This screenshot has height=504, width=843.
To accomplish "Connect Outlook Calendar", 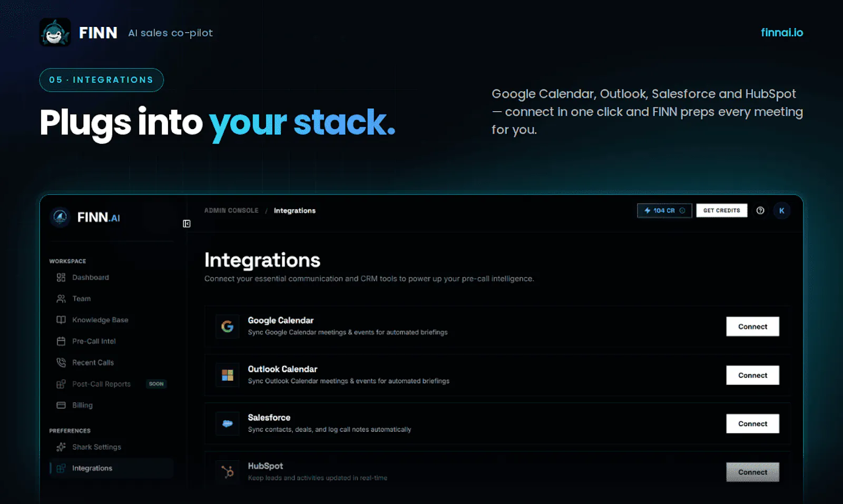I will pyautogui.click(x=752, y=375).
